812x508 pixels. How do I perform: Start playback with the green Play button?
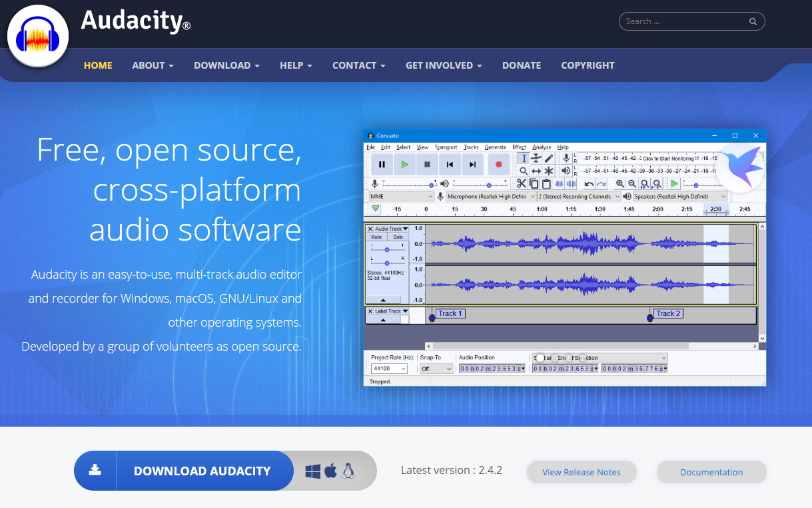(x=404, y=164)
